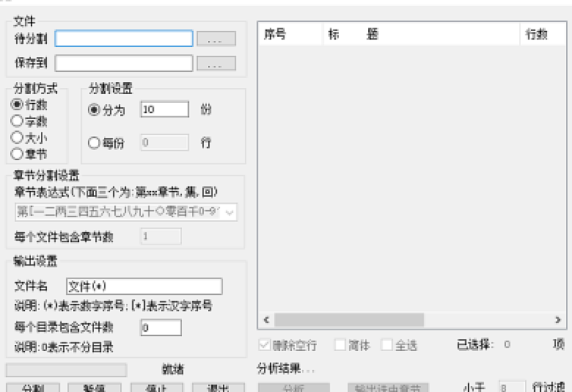Screen dimensions: 572x392
Task: Click the 每个目录包含文件数 field
Action: 161,328
